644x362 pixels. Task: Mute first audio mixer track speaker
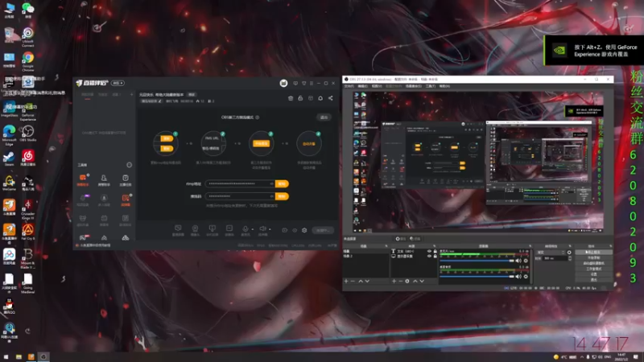tap(518, 261)
